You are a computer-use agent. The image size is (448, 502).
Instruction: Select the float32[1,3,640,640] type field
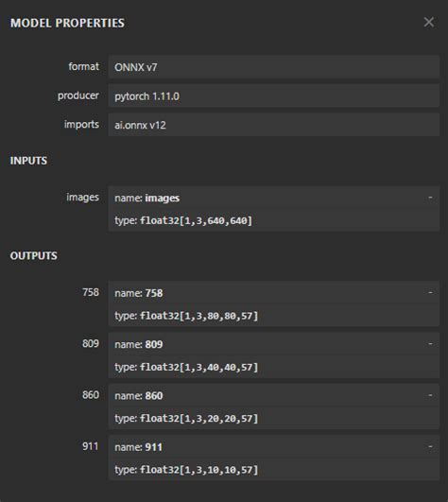pos(273,220)
